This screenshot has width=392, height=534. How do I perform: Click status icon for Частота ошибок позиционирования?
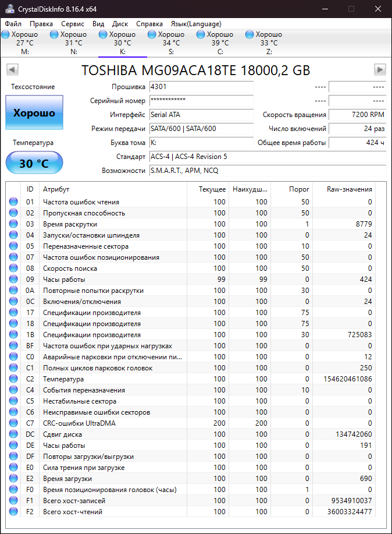click(x=13, y=257)
